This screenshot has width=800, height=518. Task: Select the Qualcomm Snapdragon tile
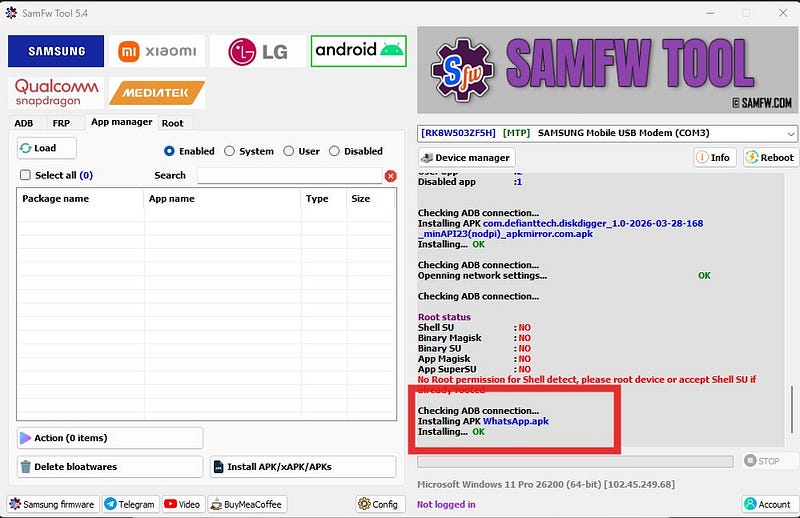[x=56, y=93]
